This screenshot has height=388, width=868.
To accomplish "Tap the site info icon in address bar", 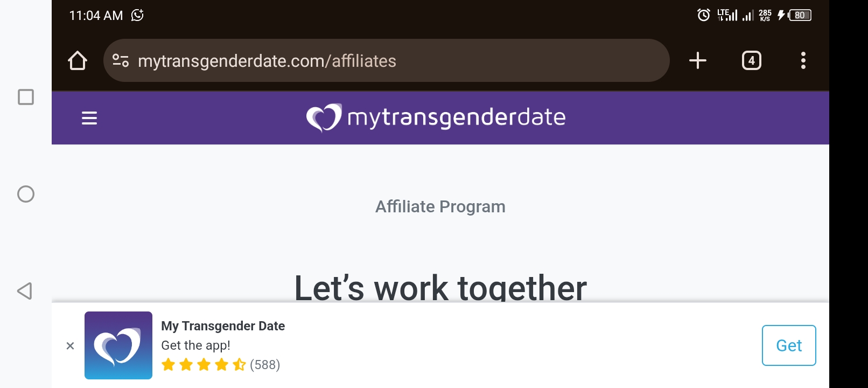I will [121, 60].
